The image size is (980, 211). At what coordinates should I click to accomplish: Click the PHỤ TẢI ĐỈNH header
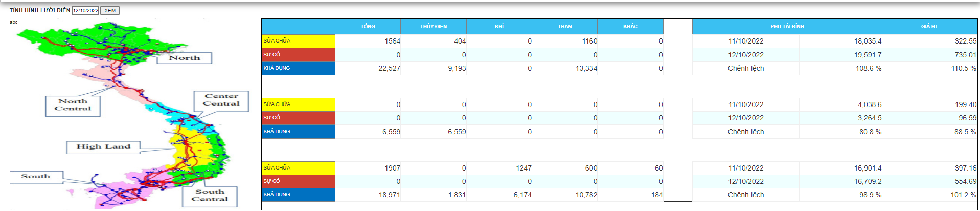pyautogui.click(x=787, y=27)
